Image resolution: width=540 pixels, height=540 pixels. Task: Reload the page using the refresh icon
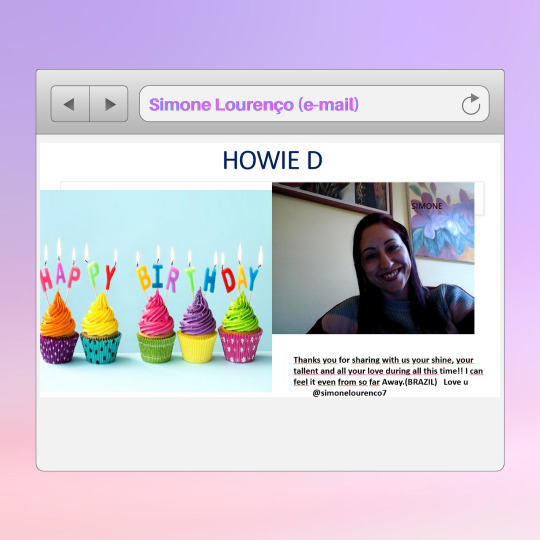tap(471, 104)
